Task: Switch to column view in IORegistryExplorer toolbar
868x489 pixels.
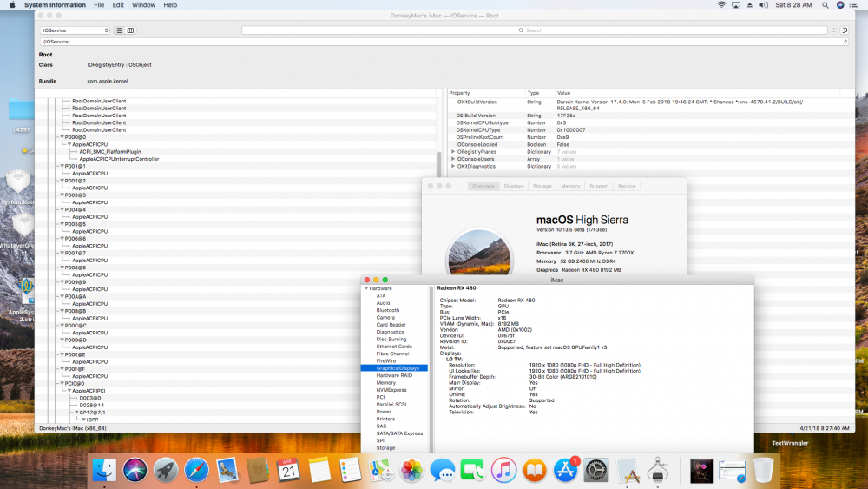Action: tap(131, 30)
